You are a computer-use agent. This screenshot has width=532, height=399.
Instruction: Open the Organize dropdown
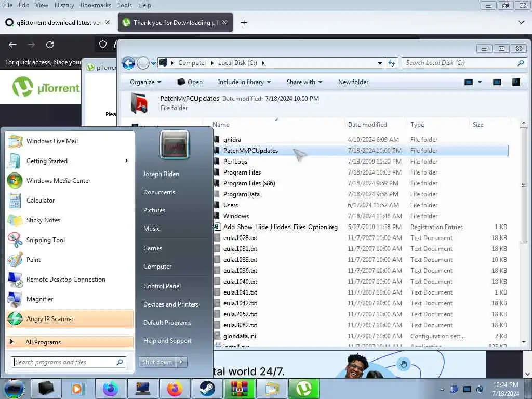click(145, 82)
